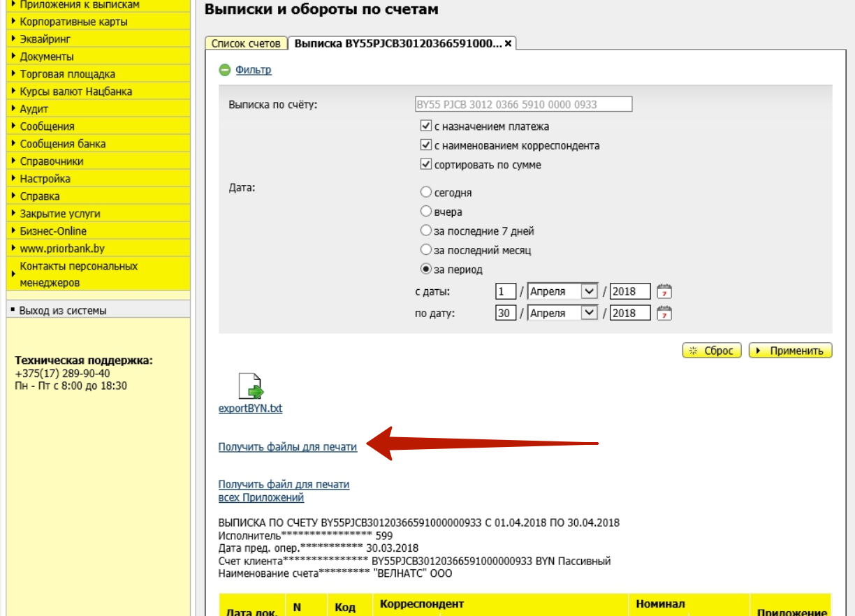Open start date month dropdown
The height and width of the screenshot is (616, 855).
590,291
